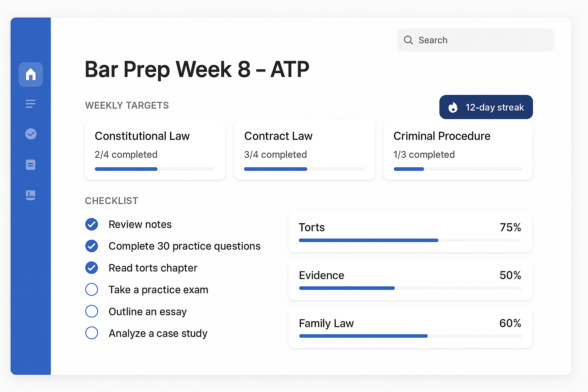View stats via the bar chart sidebar icon
This screenshot has height=392, width=588.
[31, 195]
